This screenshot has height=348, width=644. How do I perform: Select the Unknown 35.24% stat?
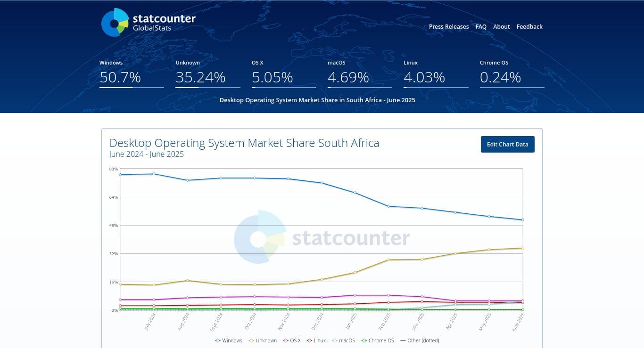(200, 77)
